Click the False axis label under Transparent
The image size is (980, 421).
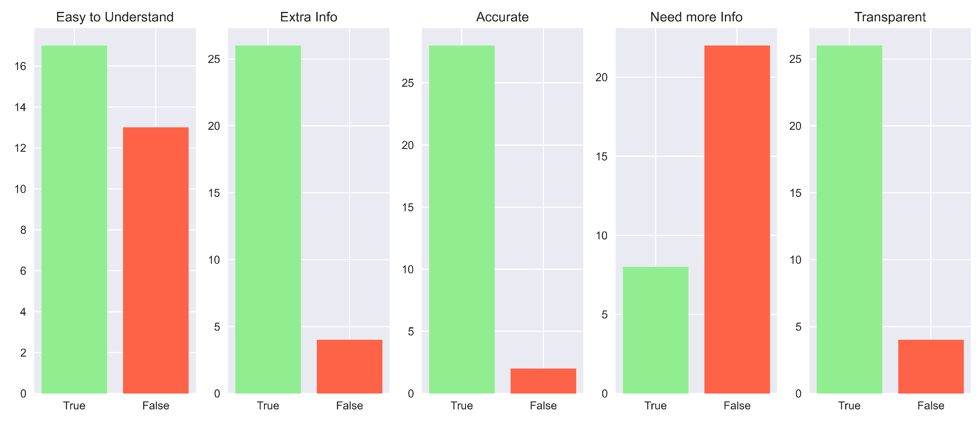[931, 405]
